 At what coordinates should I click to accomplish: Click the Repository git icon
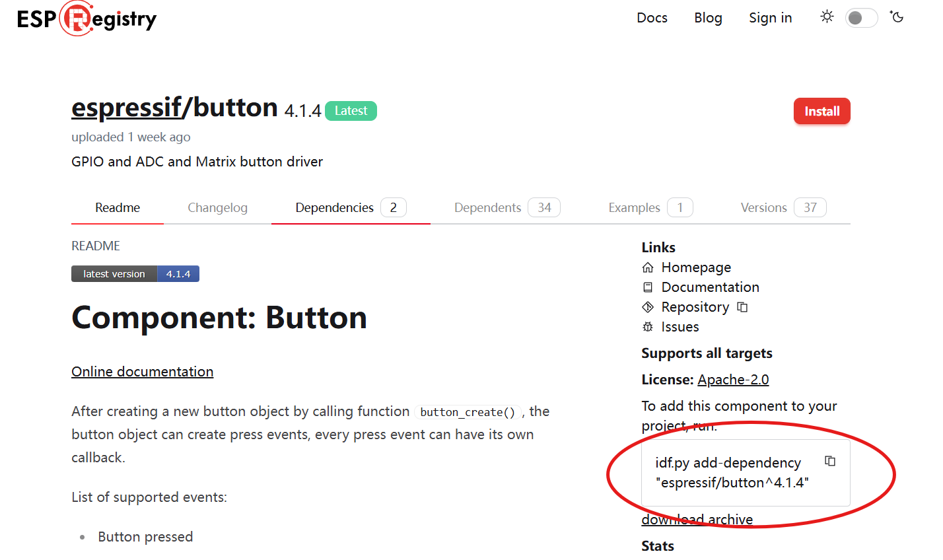(x=648, y=307)
